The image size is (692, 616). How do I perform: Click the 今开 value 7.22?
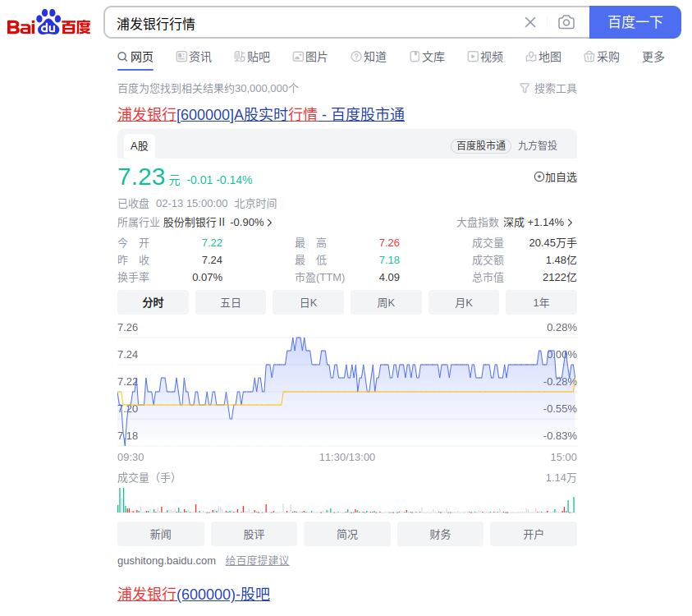click(212, 243)
